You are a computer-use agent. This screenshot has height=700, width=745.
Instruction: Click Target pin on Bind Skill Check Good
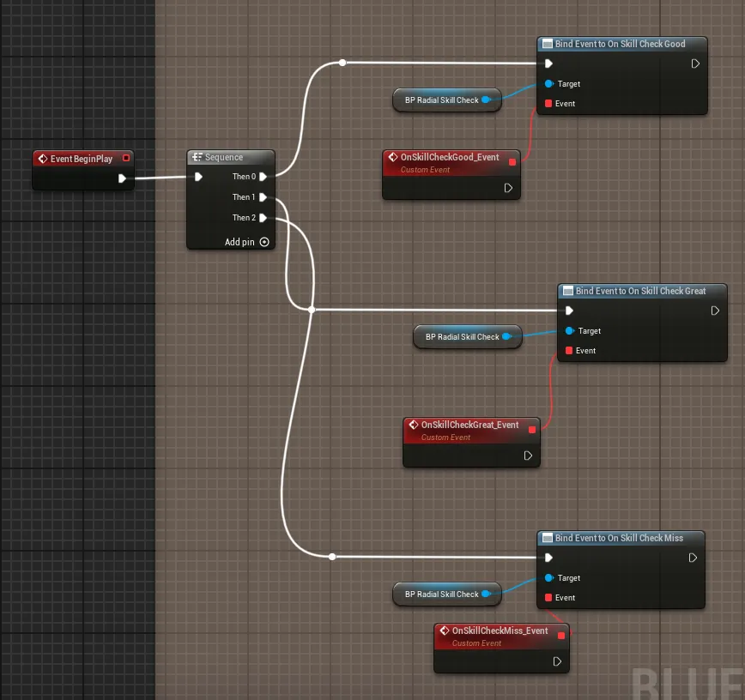click(548, 83)
